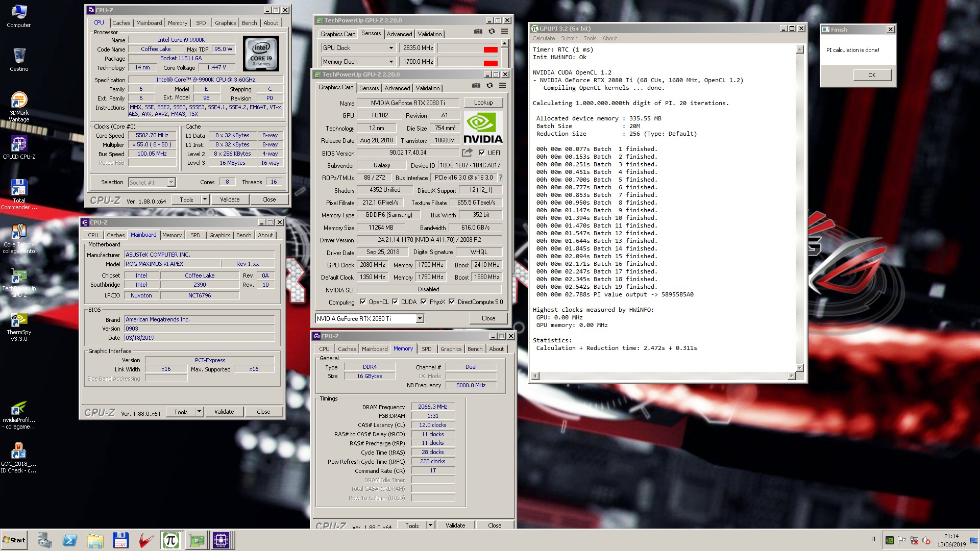Open the Submit menu in GPUPI

pos(569,38)
